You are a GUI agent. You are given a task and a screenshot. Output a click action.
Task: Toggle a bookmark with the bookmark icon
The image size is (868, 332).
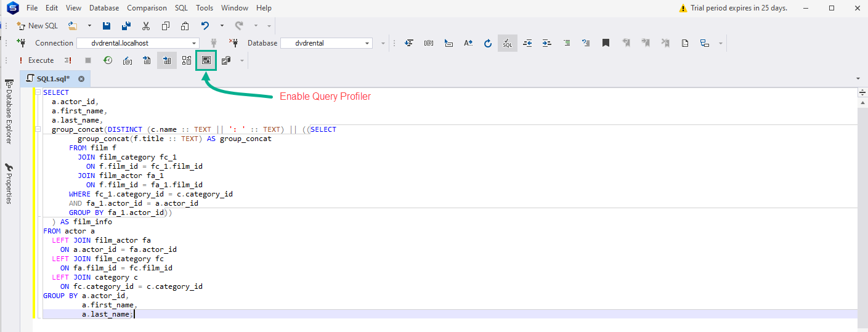[606, 43]
